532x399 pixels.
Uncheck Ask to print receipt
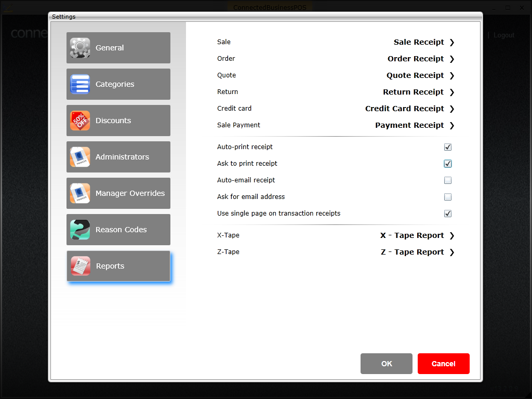coord(448,164)
